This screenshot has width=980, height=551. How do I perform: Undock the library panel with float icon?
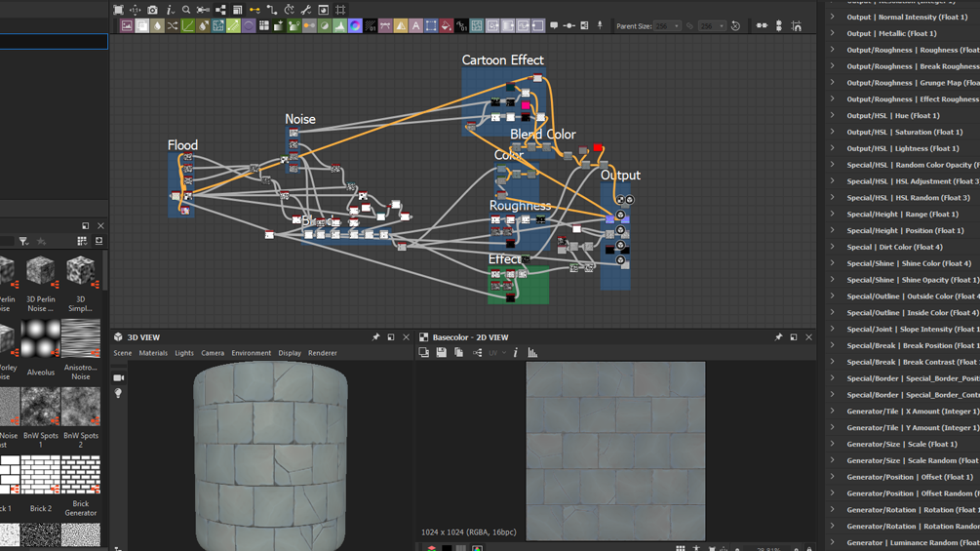pos(86,225)
